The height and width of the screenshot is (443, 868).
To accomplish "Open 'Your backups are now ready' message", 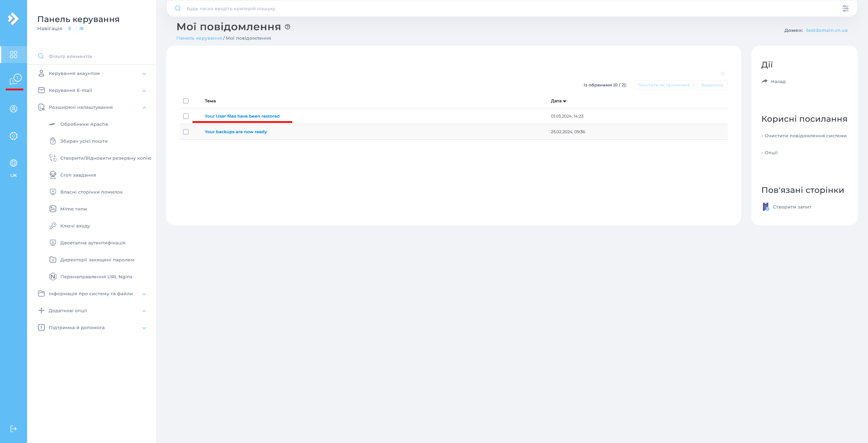I will tap(236, 132).
